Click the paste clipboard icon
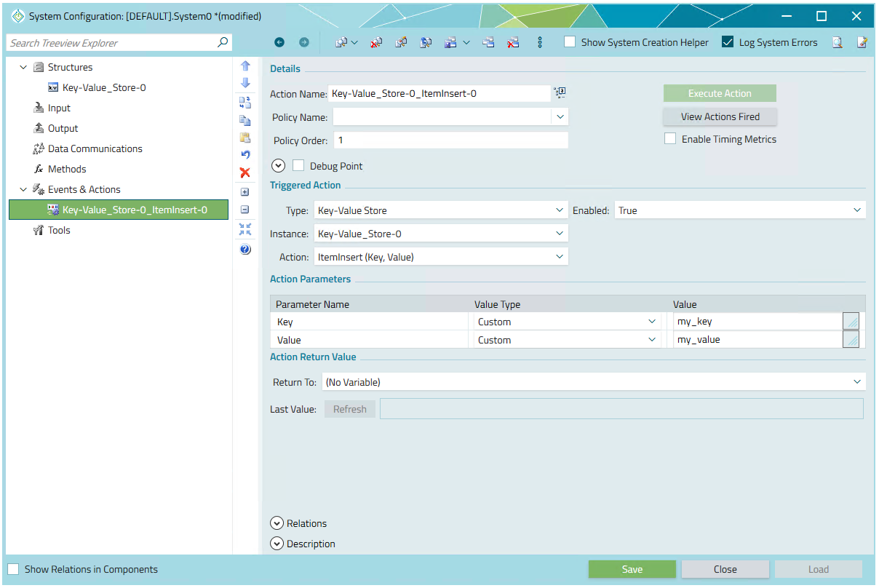Image resolution: width=879 pixels, height=588 pixels. pyautogui.click(x=245, y=138)
